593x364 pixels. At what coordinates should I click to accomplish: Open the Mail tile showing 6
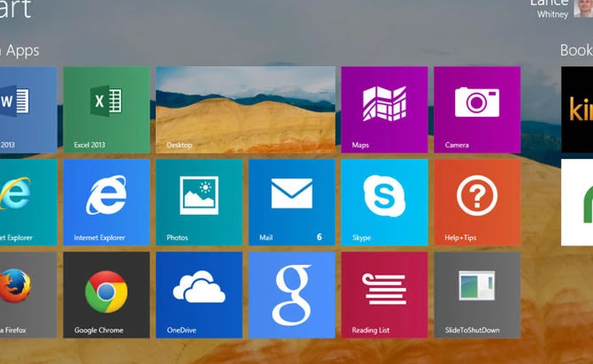pyautogui.click(x=292, y=202)
